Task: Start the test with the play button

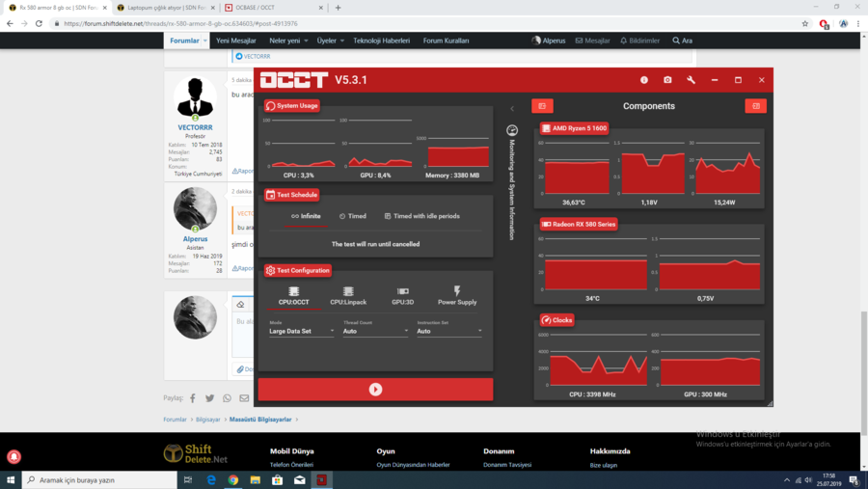Action: [375, 390]
